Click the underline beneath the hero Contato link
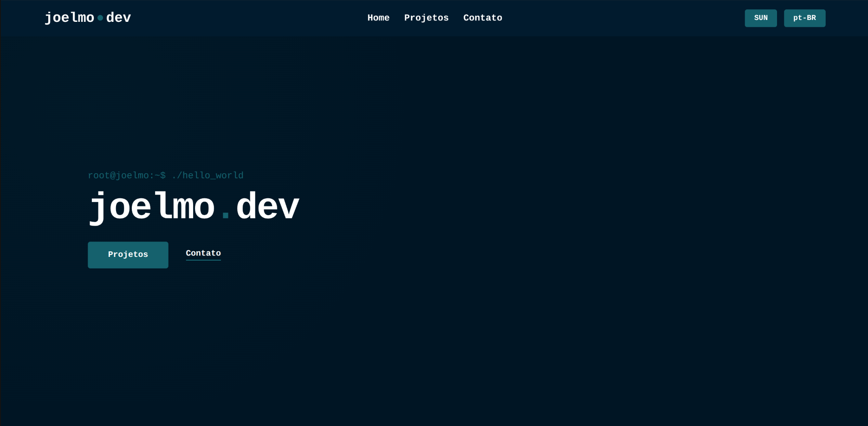The image size is (868, 426). 203,260
